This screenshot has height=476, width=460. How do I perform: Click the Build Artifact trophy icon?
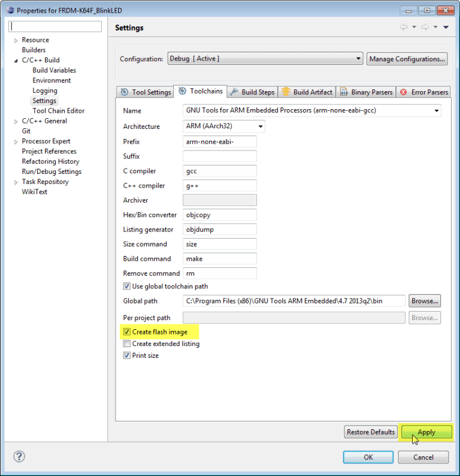coord(286,91)
